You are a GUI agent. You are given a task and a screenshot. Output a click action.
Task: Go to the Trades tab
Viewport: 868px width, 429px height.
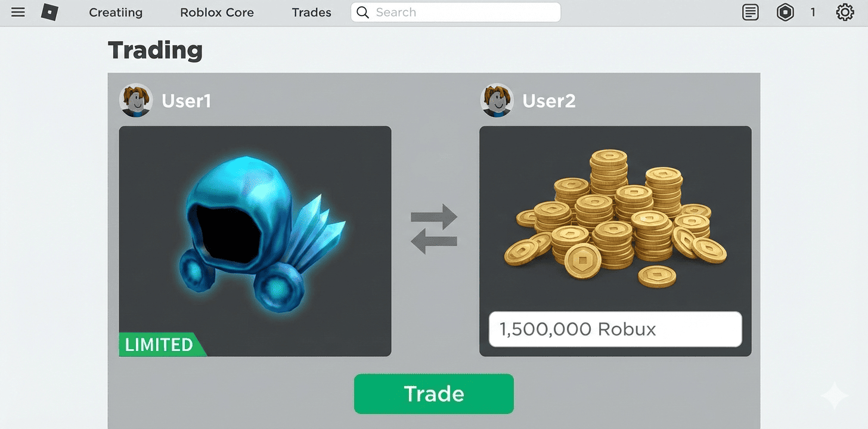tap(311, 13)
